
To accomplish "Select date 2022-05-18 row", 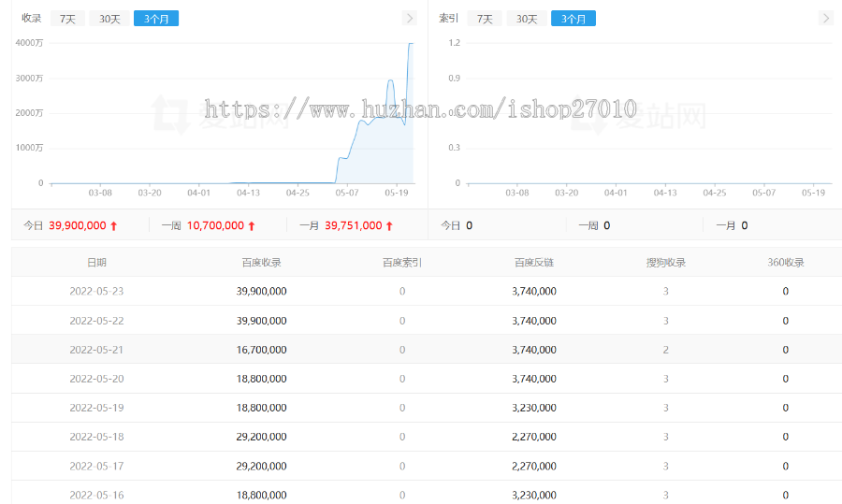I will 427,437.
